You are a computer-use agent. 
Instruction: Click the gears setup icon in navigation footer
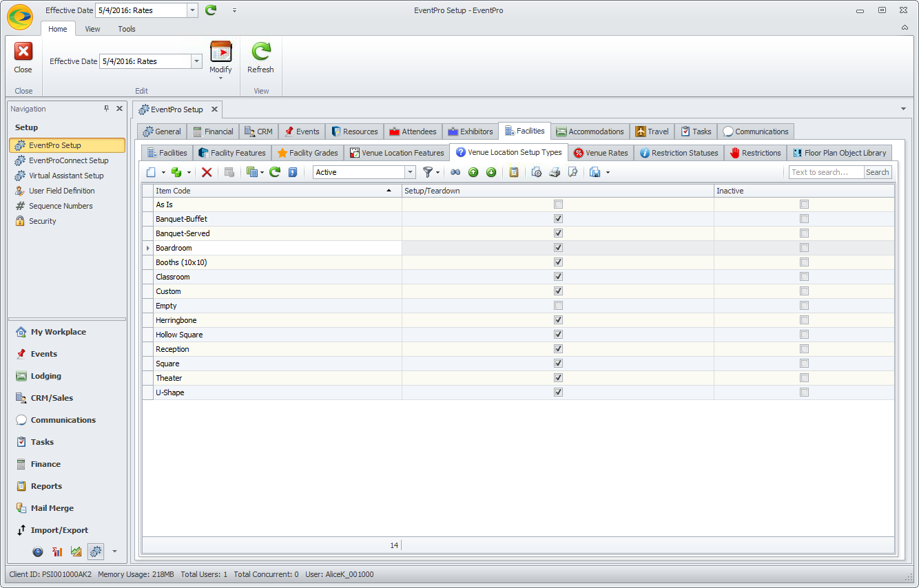coord(96,552)
